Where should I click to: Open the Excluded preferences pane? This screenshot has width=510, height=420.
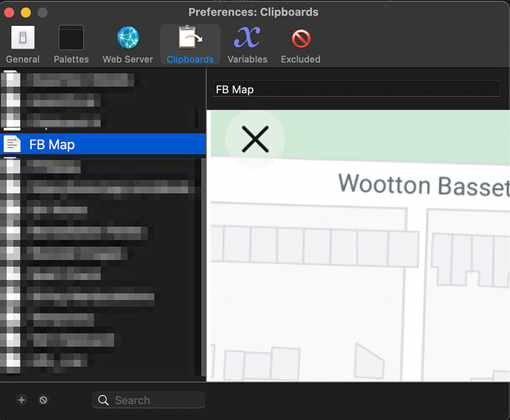301,44
